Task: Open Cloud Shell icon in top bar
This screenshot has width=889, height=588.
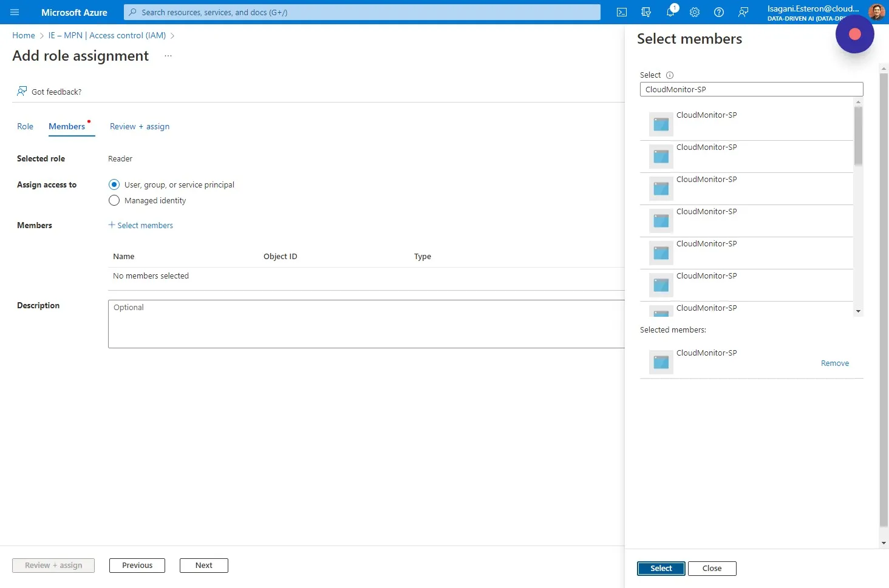Action: 622,12
